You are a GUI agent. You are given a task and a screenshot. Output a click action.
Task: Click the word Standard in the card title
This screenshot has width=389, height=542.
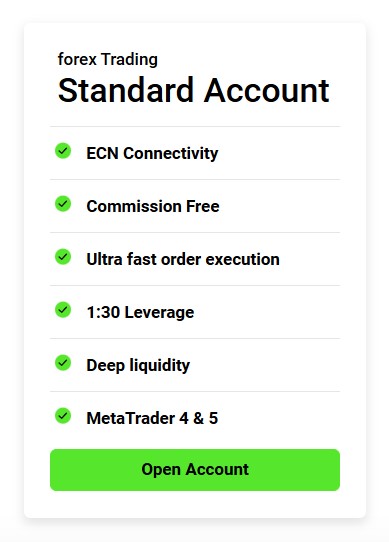point(126,91)
